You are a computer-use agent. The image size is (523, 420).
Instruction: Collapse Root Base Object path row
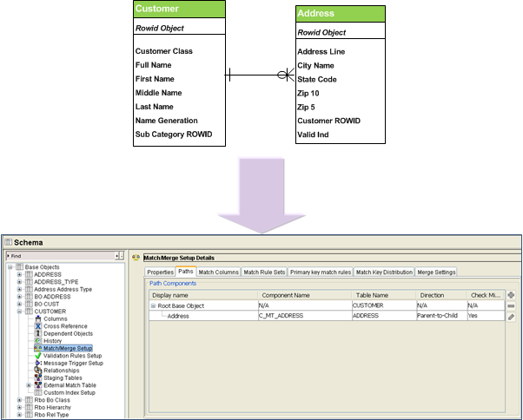point(153,305)
